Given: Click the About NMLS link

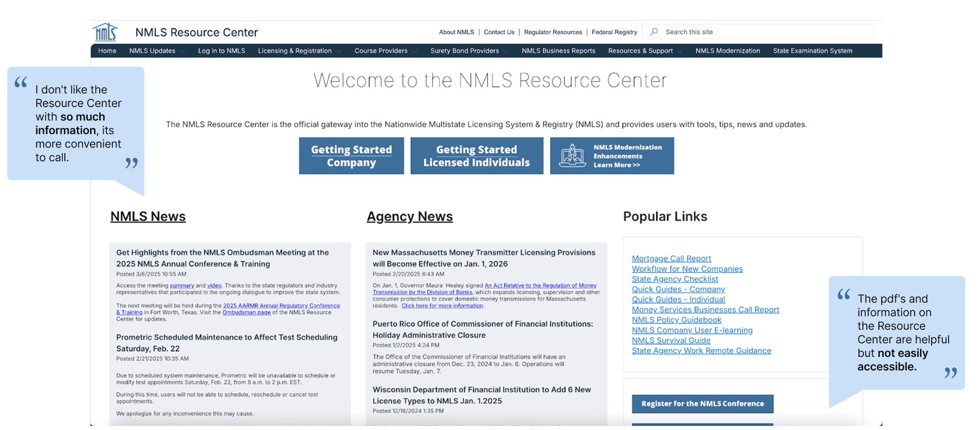Looking at the screenshot, I should pos(456,32).
